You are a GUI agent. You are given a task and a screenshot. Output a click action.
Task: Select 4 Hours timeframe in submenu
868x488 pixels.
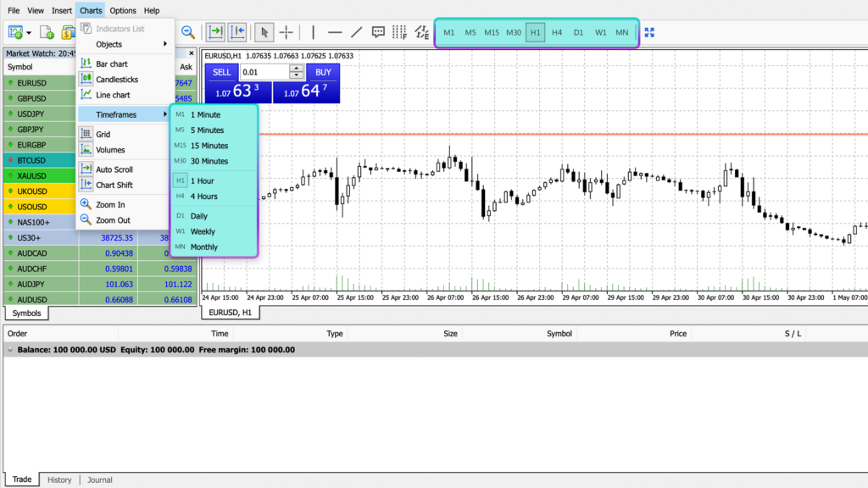pos(214,197)
